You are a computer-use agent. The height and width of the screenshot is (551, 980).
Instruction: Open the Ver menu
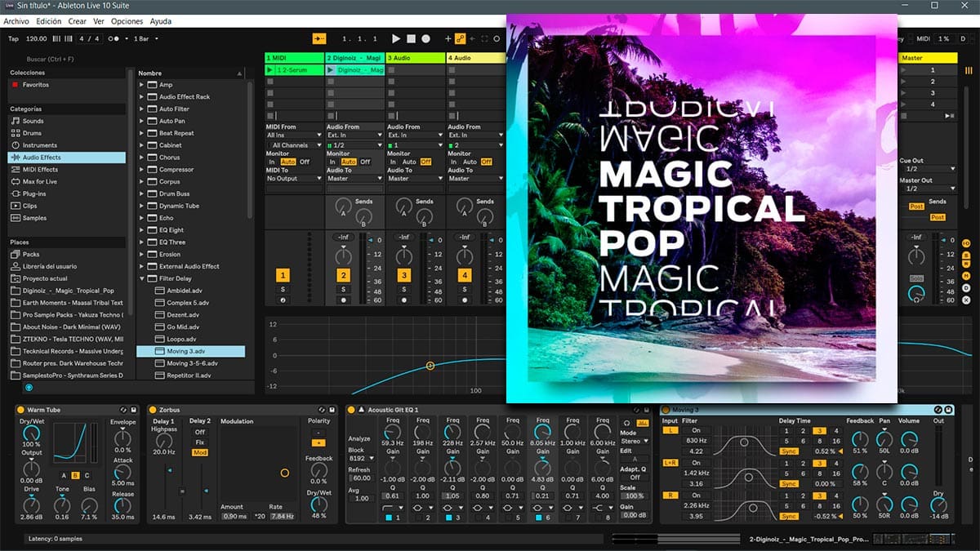pyautogui.click(x=99, y=21)
